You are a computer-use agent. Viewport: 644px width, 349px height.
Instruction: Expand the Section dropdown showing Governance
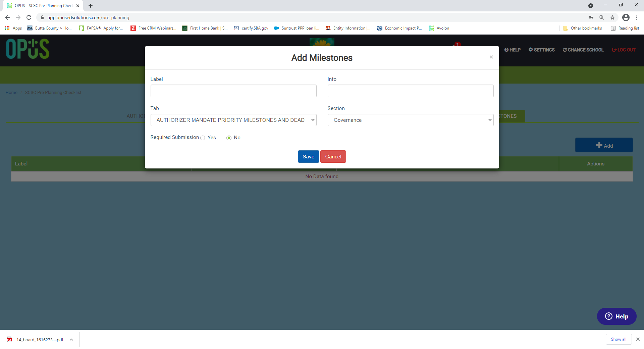click(411, 120)
